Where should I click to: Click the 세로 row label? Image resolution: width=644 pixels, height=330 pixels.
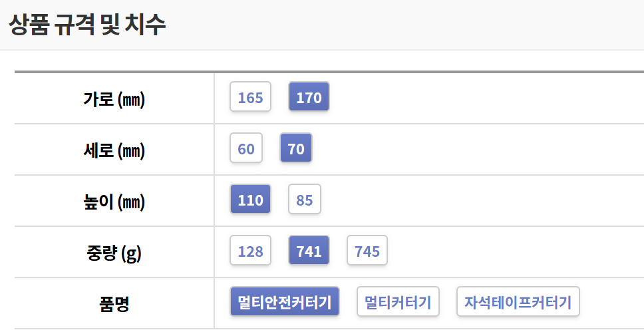[x=99, y=150]
